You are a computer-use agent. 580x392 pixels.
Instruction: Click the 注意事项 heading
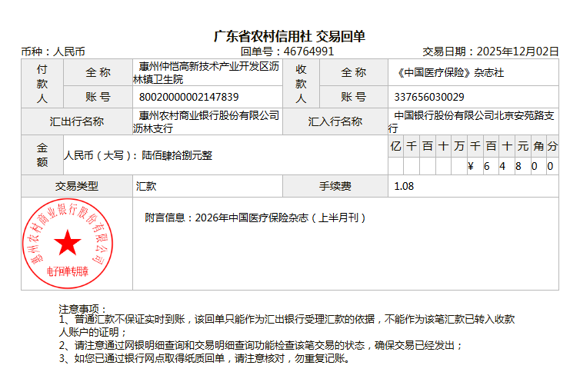[x=84, y=308]
